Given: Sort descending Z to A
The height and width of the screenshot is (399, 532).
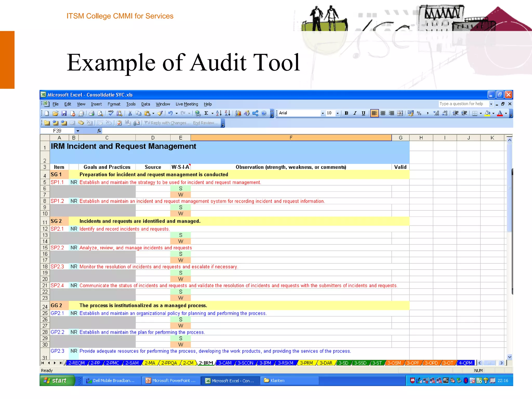Looking at the screenshot, I should (x=227, y=113).
